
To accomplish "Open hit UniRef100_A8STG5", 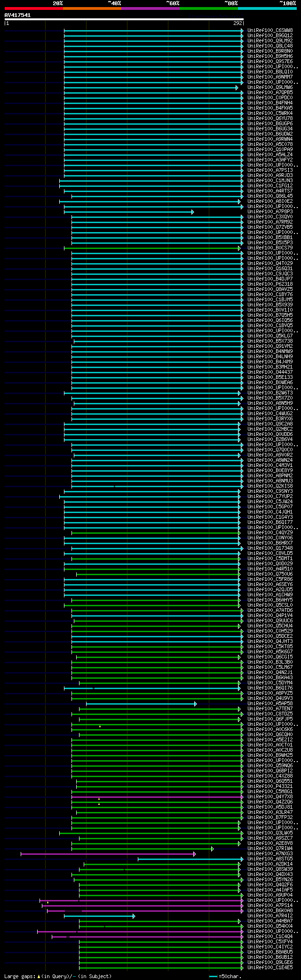I will 270,859.
